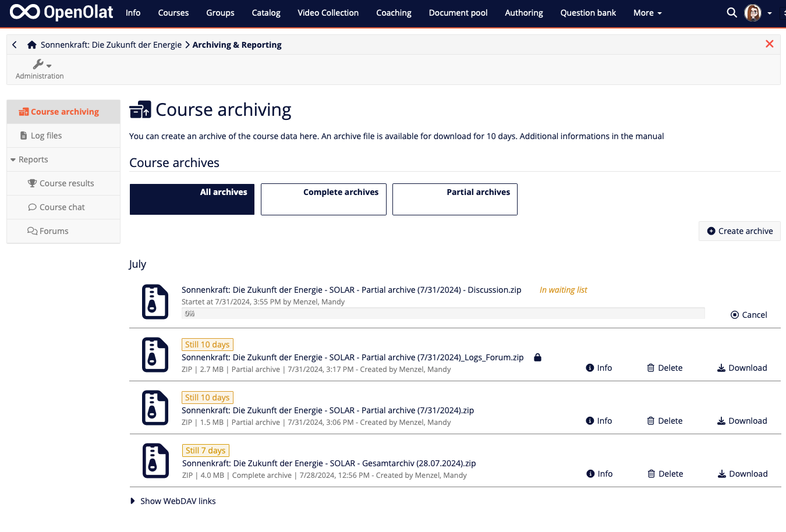
Task: Click the trophy icon next to Course results
Action: pyautogui.click(x=31, y=183)
